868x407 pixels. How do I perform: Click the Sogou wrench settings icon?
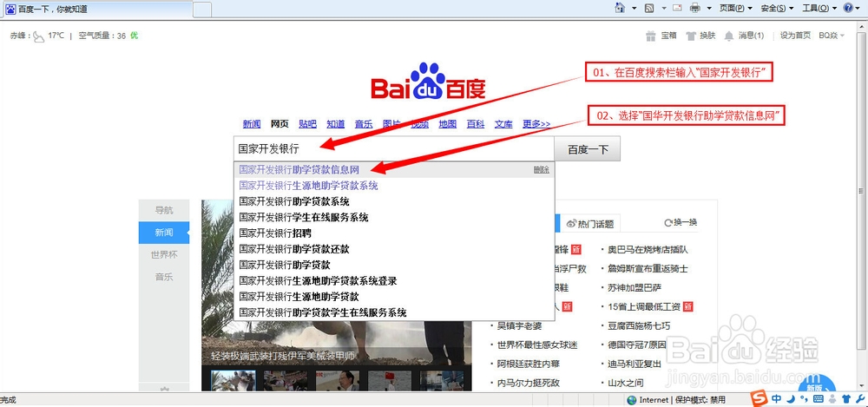(859, 398)
